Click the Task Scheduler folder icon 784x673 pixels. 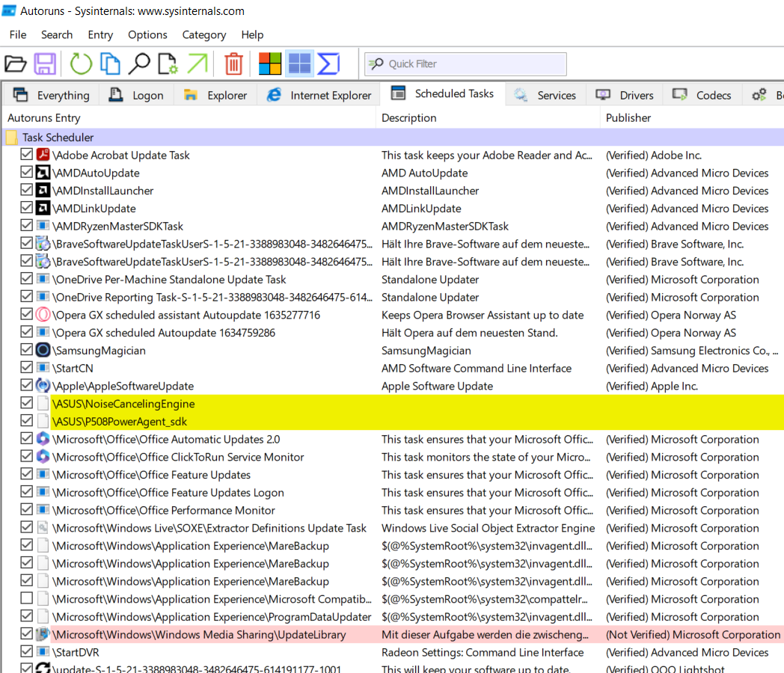(x=12, y=138)
